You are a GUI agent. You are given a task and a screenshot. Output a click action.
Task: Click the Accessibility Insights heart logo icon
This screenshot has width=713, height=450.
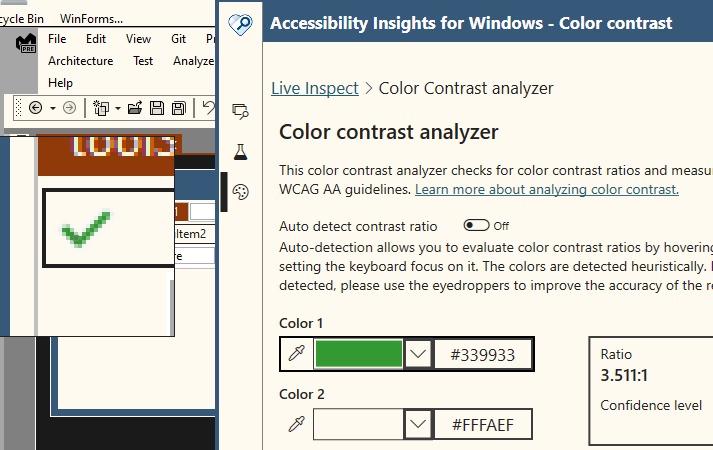click(240, 24)
